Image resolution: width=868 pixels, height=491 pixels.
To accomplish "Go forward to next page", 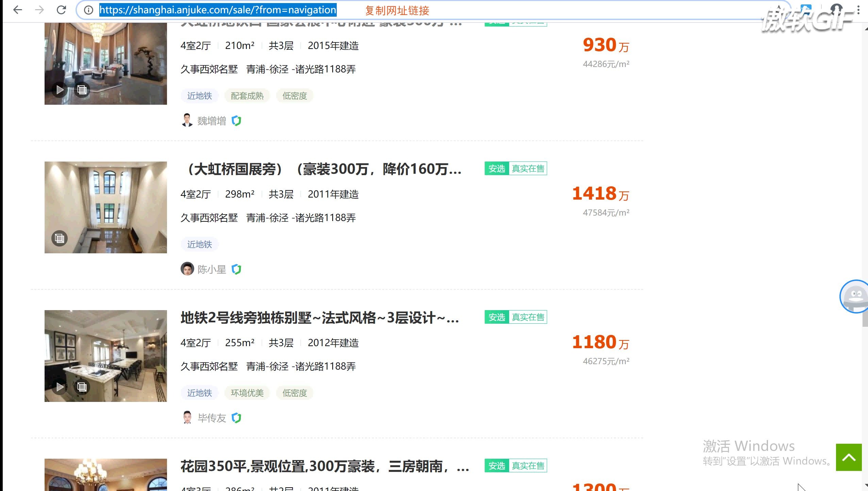I will coord(39,10).
